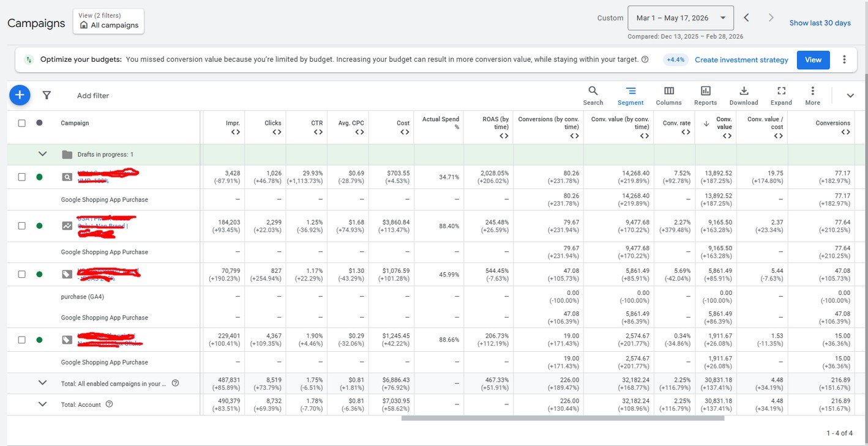Open the All campaigns view selector

pyautogui.click(x=108, y=21)
